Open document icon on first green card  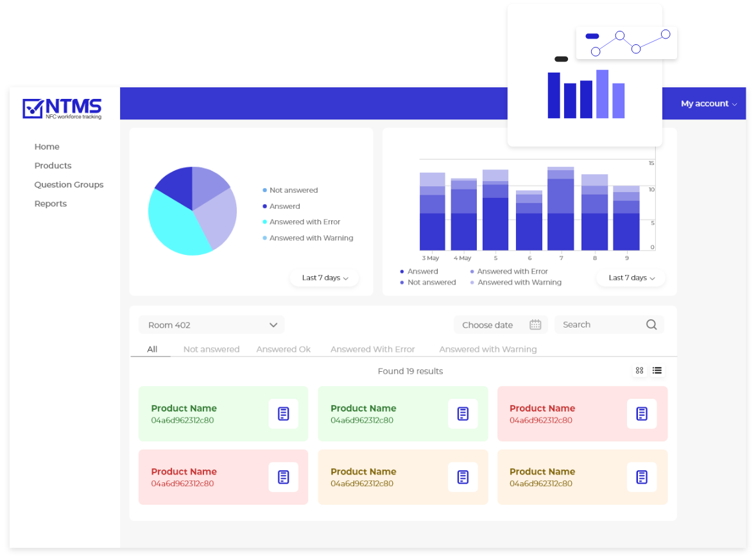tap(284, 414)
